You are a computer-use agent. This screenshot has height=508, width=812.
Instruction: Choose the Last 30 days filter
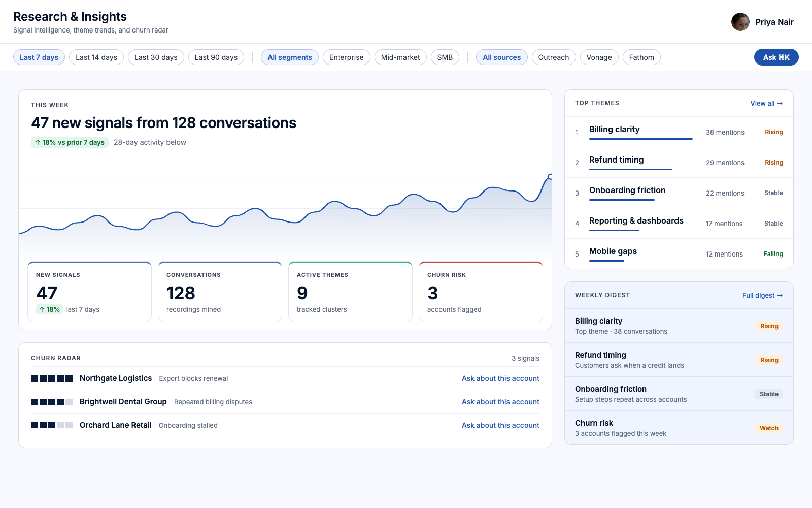[x=156, y=57]
